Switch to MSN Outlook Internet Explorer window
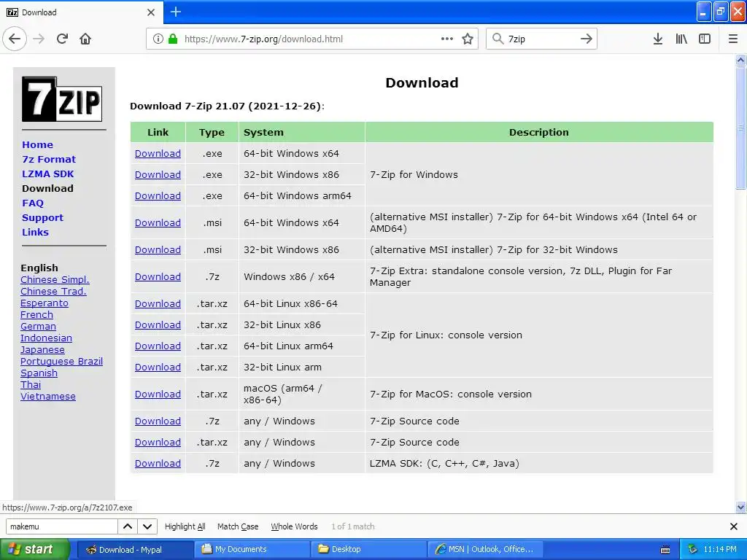Screen dimensions: 747x560 coord(485,550)
